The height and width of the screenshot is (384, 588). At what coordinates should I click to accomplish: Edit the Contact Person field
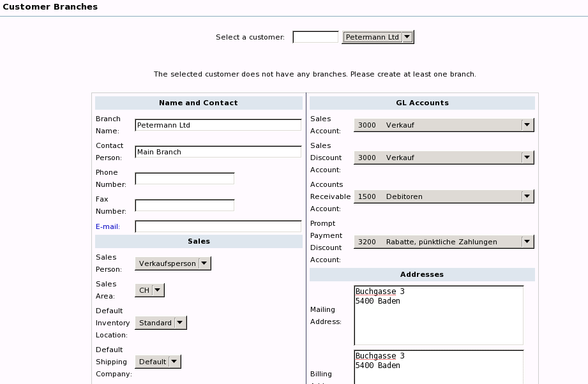(x=218, y=152)
